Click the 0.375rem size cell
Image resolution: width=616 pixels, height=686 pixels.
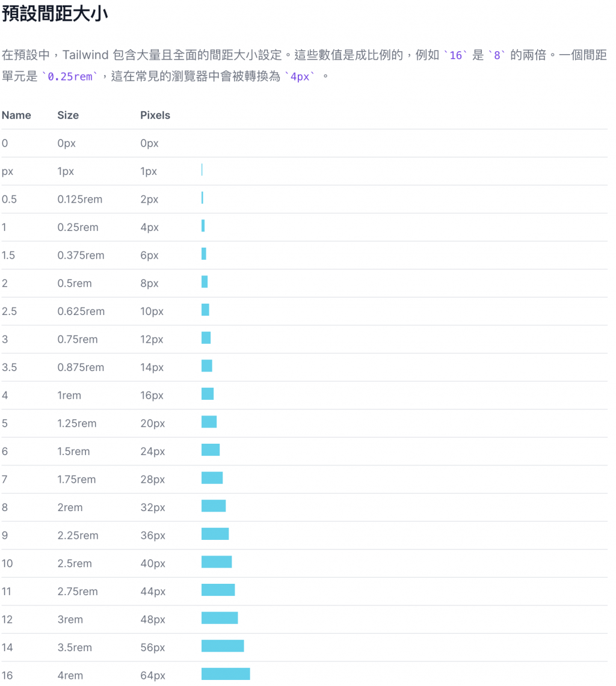pyautogui.click(x=81, y=256)
